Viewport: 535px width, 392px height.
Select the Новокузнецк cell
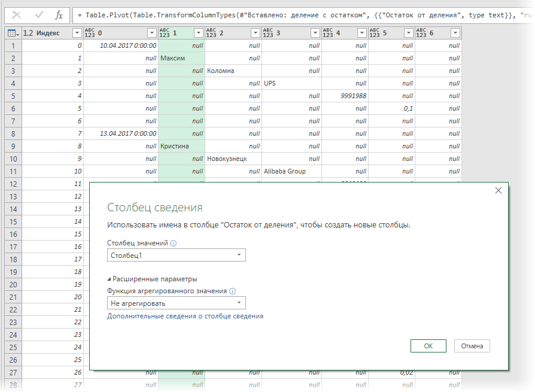coord(233,159)
